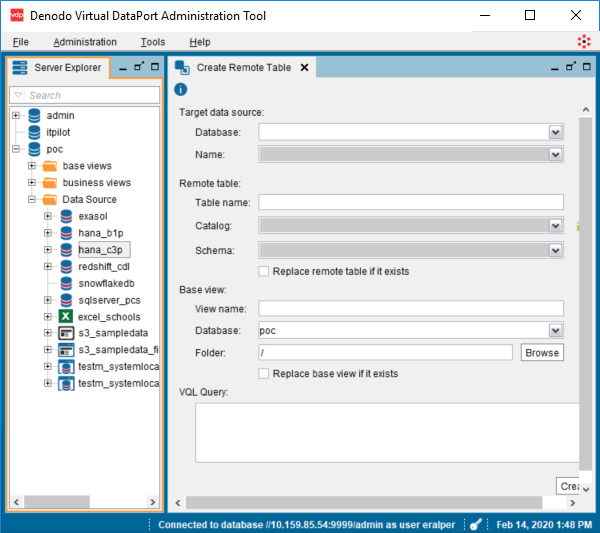This screenshot has width=600, height=533.
Task: Click the poc database icon
Action: pyautogui.click(x=34, y=149)
